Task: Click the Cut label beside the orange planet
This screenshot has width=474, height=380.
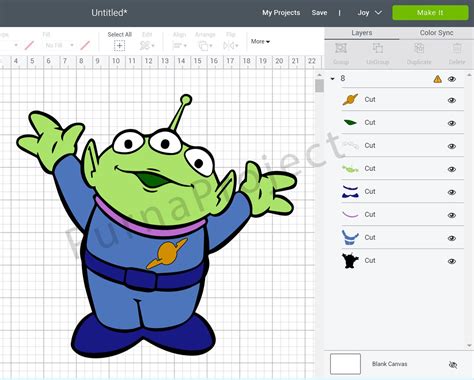Action: (x=370, y=99)
